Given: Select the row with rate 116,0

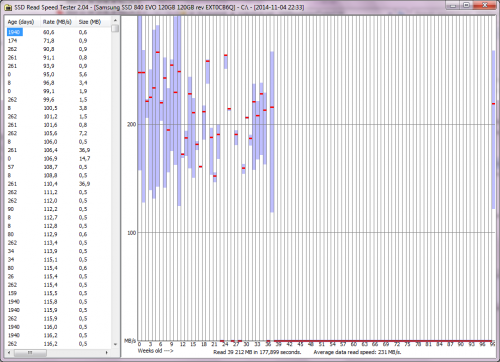Looking at the screenshot, I should click(58, 327).
